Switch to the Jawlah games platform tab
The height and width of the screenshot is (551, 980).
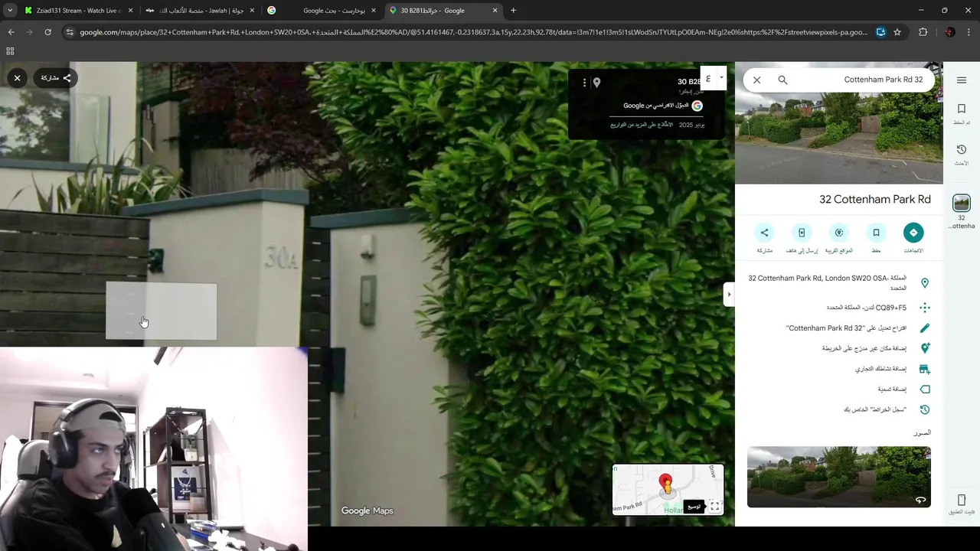coord(200,11)
